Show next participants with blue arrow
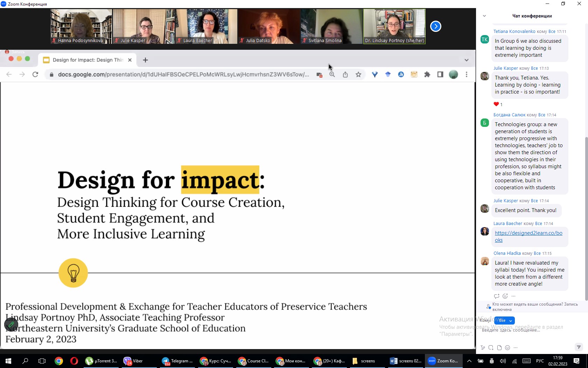 [435, 26]
